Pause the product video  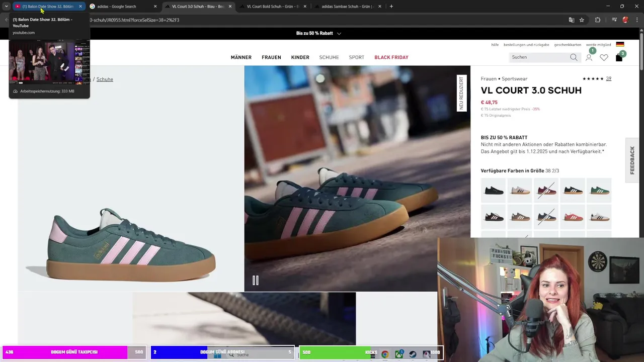click(255, 281)
